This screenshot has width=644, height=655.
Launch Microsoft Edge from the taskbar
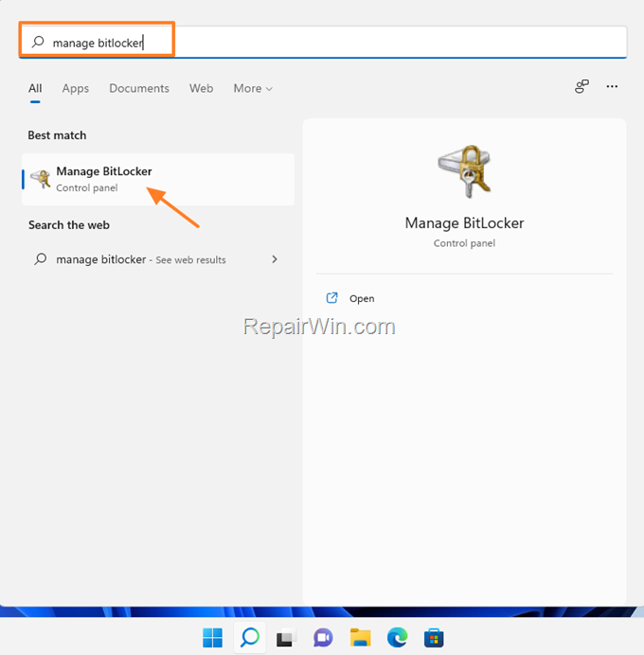point(397,637)
